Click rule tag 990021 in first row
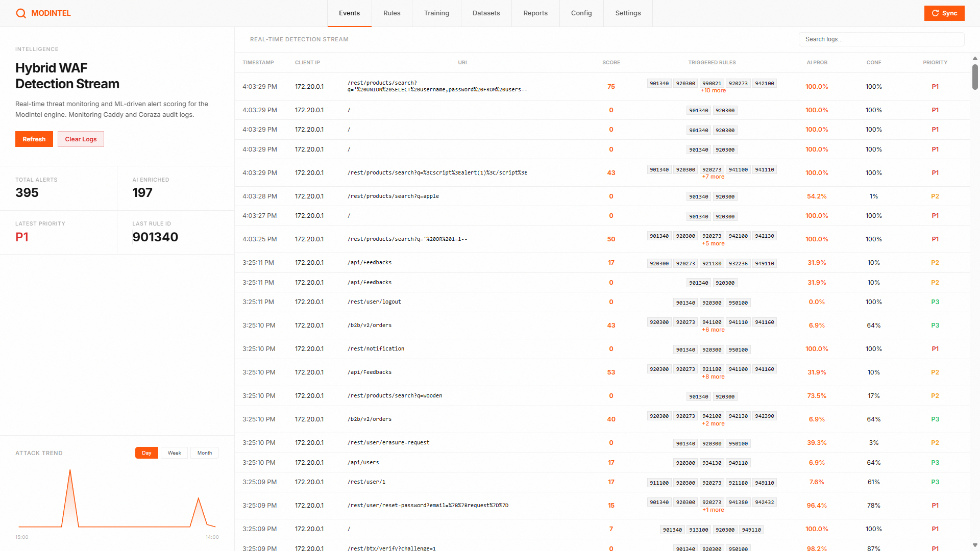Screen dimensions: 980x551 point(712,84)
